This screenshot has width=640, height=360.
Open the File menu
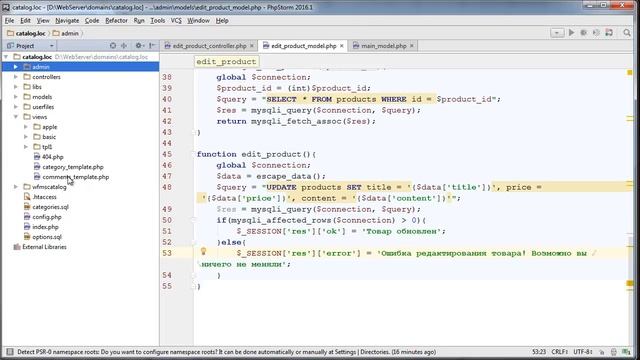click(x=9, y=20)
